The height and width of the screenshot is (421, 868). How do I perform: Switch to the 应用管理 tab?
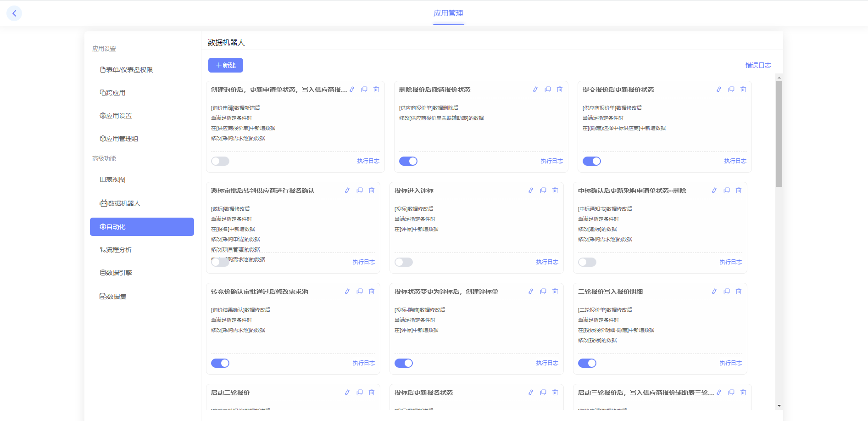tap(448, 13)
